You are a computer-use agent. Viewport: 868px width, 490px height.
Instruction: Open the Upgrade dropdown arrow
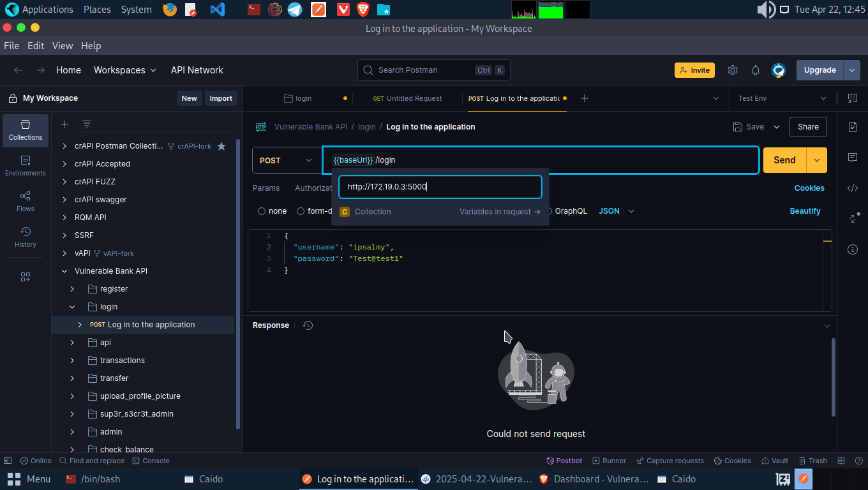pyautogui.click(x=852, y=70)
